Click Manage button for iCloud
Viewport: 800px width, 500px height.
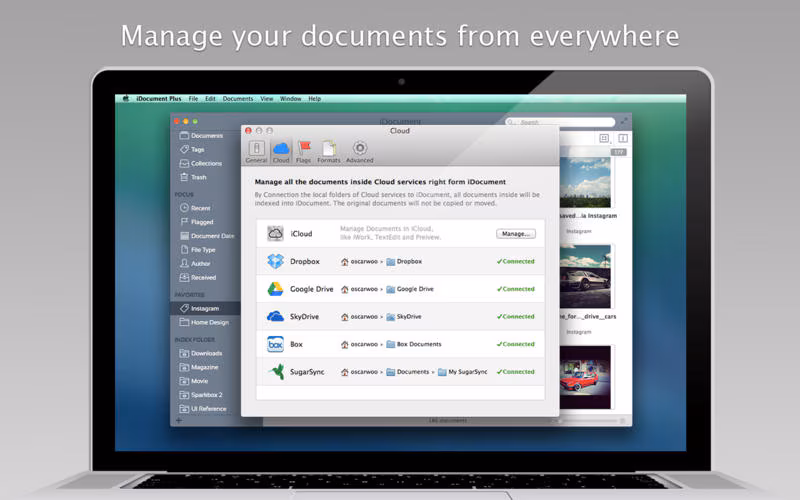coord(516,234)
